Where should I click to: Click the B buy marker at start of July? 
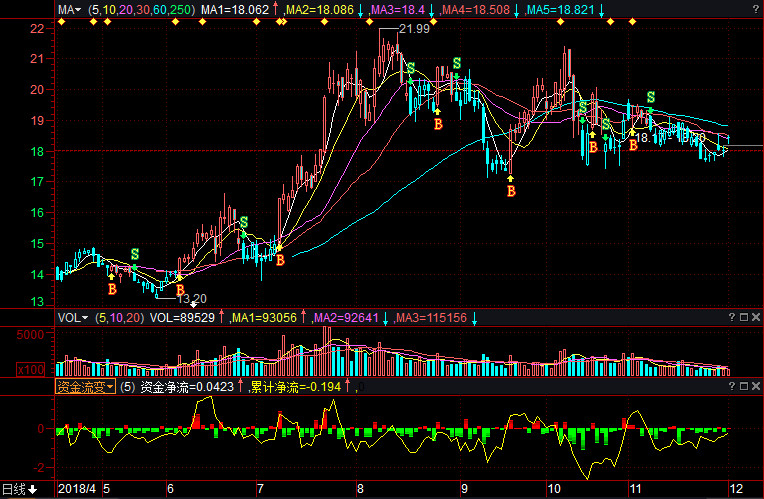[x=280, y=260]
